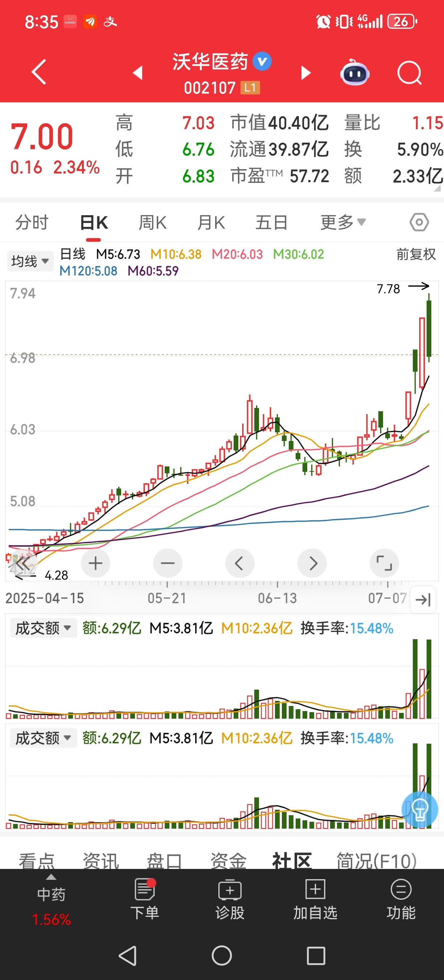This screenshot has height=980, width=444.
Task: Enter fullscreen chart mode
Action: click(384, 563)
